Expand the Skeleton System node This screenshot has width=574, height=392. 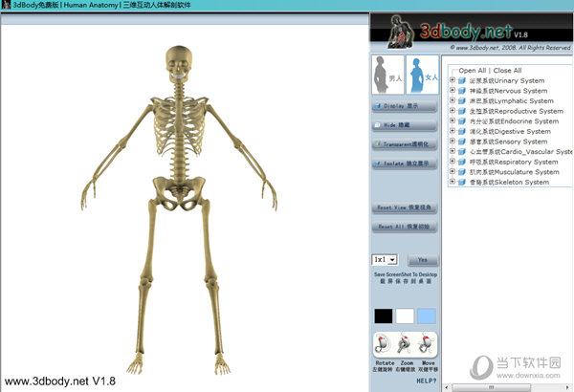coord(453,182)
